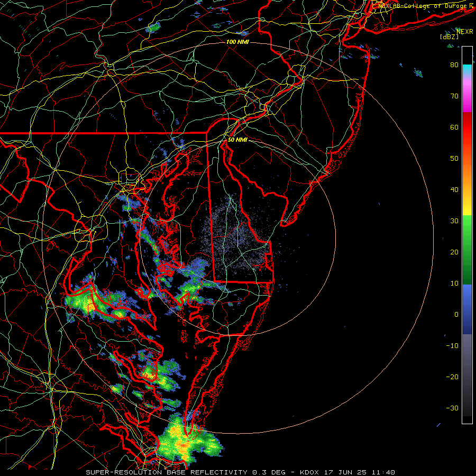Viewport: 476px width, 476px height.
Task: Select the 0 value on the dBZ scale
Action: tap(456, 315)
